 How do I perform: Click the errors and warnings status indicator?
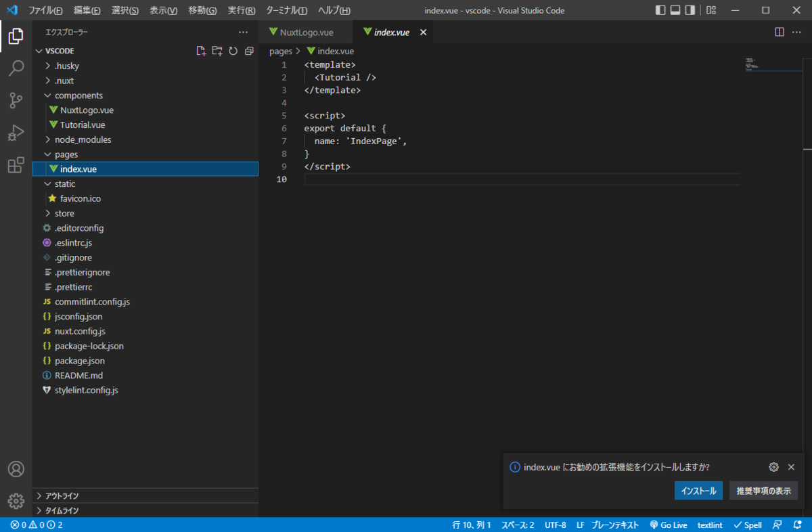[x=37, y=525]
